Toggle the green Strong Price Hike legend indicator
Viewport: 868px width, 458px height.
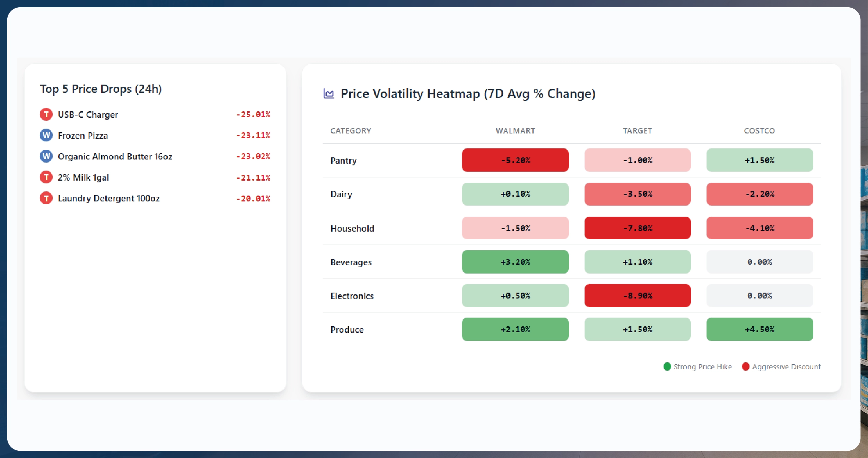(x=667, y=366)
